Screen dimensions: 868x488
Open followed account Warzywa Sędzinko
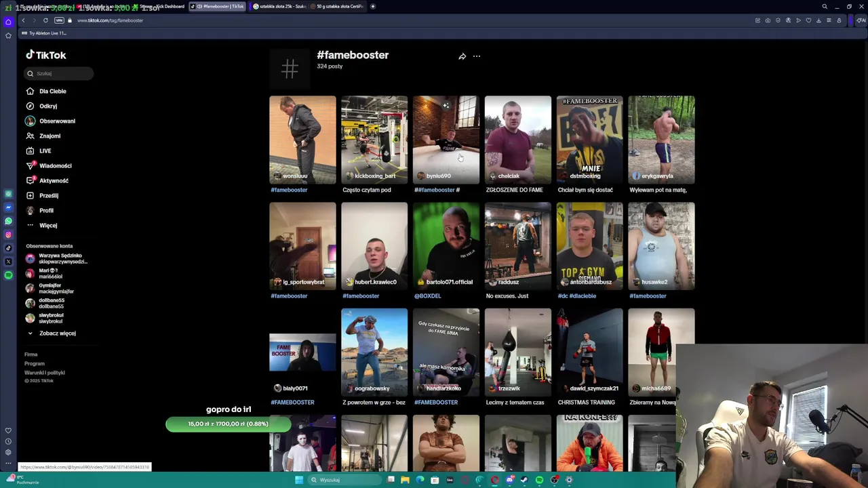(56, 258)
